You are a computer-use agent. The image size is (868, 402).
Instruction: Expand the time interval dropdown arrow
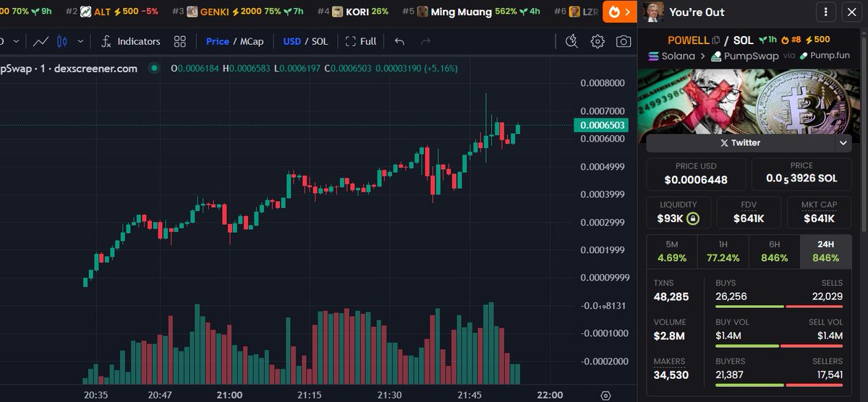click(x=15, y=41)
